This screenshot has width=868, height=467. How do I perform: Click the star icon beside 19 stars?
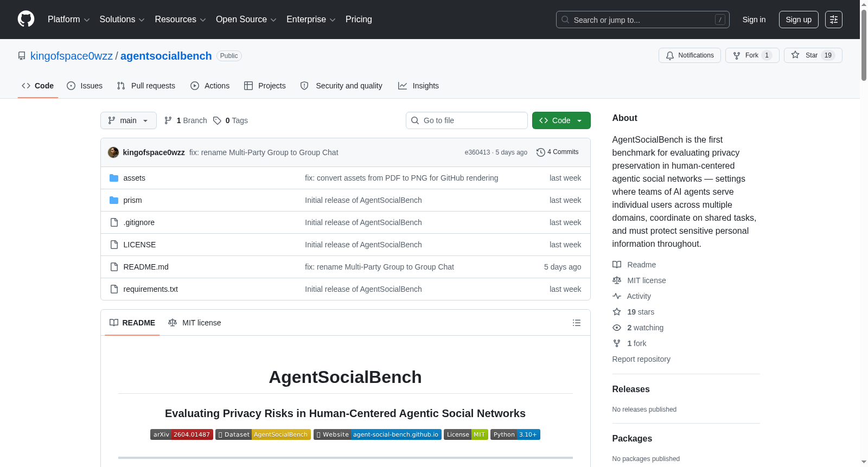617,312
